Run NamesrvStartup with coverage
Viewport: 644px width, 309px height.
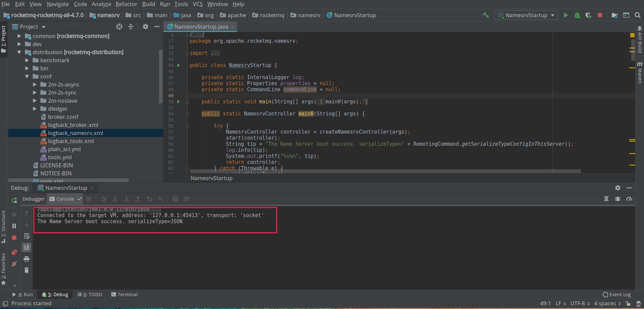coord(589,15)
